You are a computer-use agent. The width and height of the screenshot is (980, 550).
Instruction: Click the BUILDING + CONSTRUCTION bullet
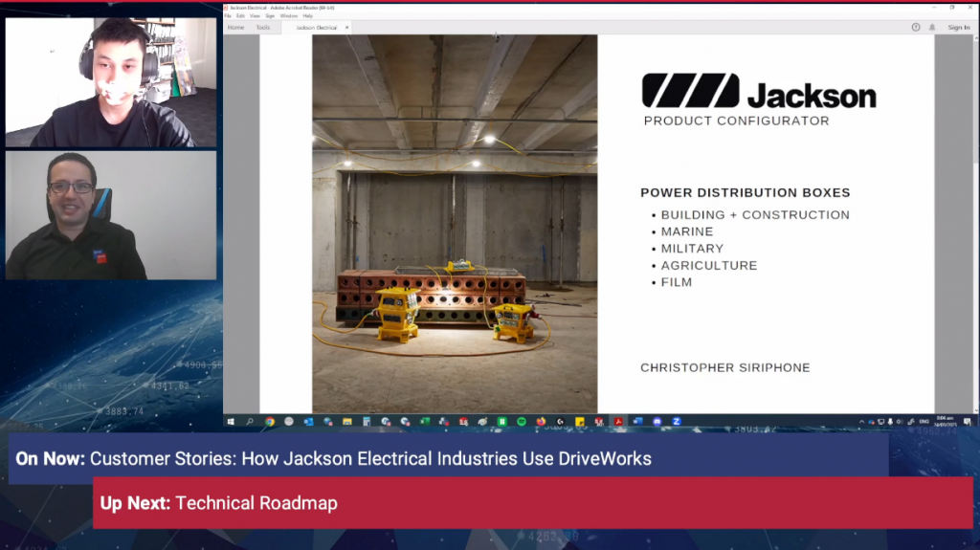[755, 215]
